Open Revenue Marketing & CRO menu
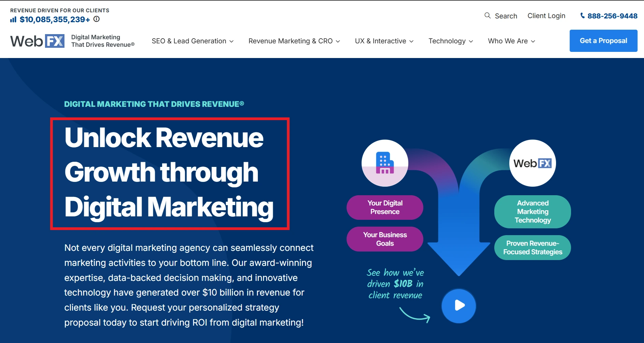Viewport: 644px width, 343px height. [x=291, y=41]
